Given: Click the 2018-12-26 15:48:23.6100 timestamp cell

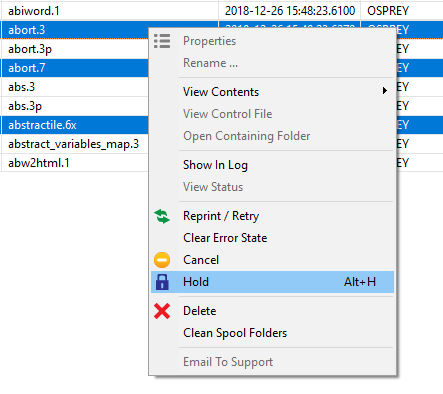Looking at the screenshot, I should tap(290, 11).
